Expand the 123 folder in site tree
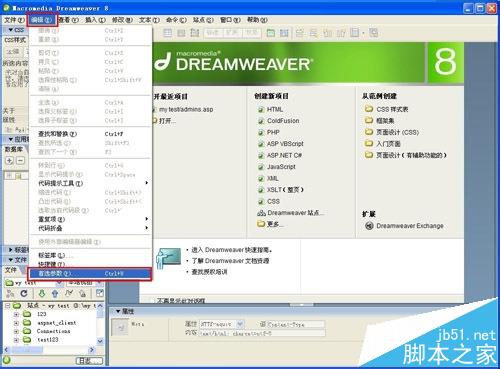 click(16, 314)
